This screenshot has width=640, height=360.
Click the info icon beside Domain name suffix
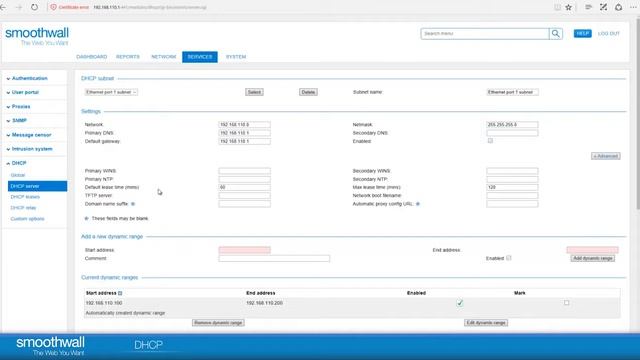(x=133, y=204)
